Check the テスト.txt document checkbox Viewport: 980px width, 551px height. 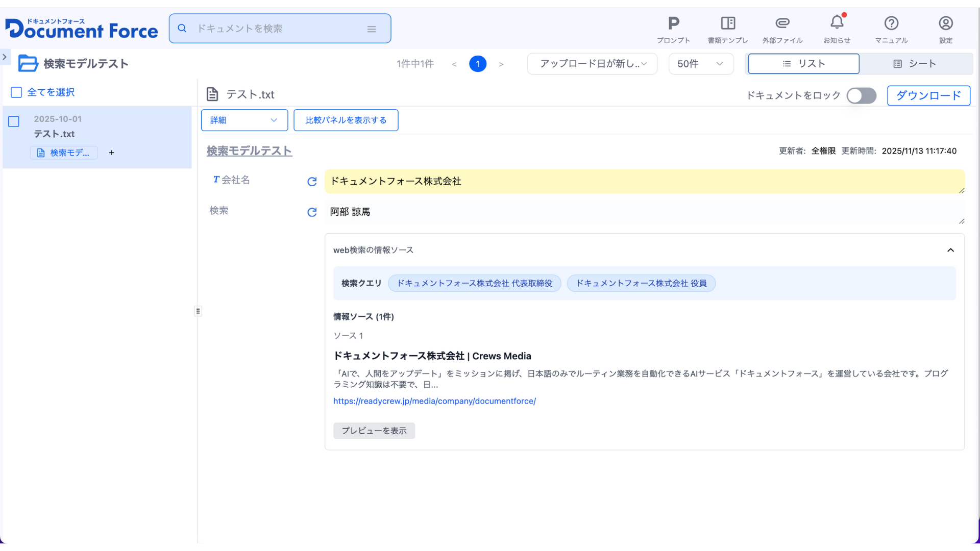(14, 121)
